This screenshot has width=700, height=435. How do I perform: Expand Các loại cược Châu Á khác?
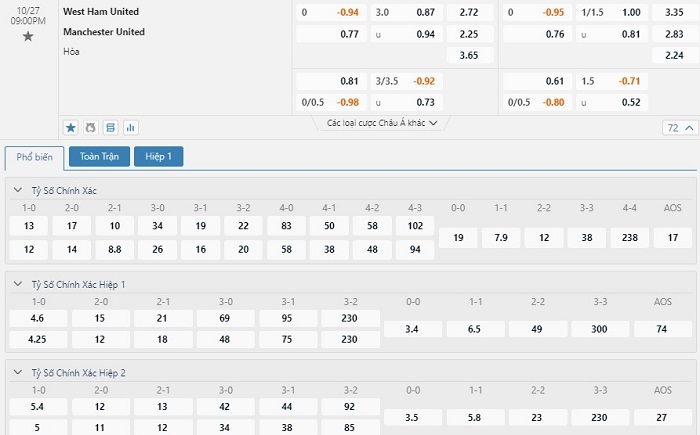[x=382, y=123]
